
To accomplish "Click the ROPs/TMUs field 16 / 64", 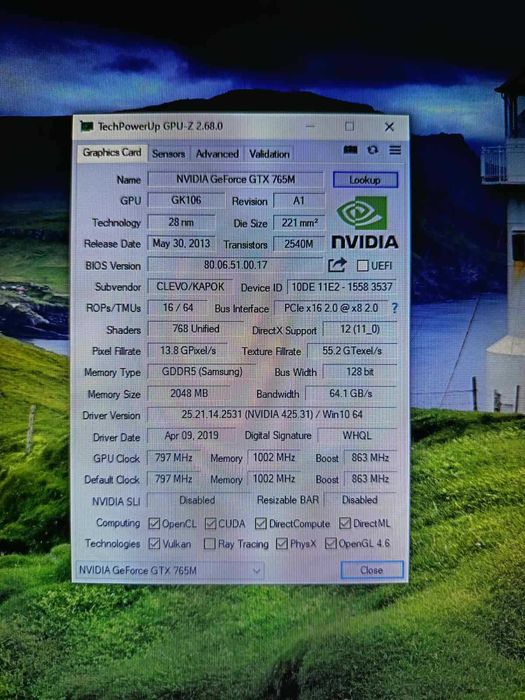I will tap(178, 308).
